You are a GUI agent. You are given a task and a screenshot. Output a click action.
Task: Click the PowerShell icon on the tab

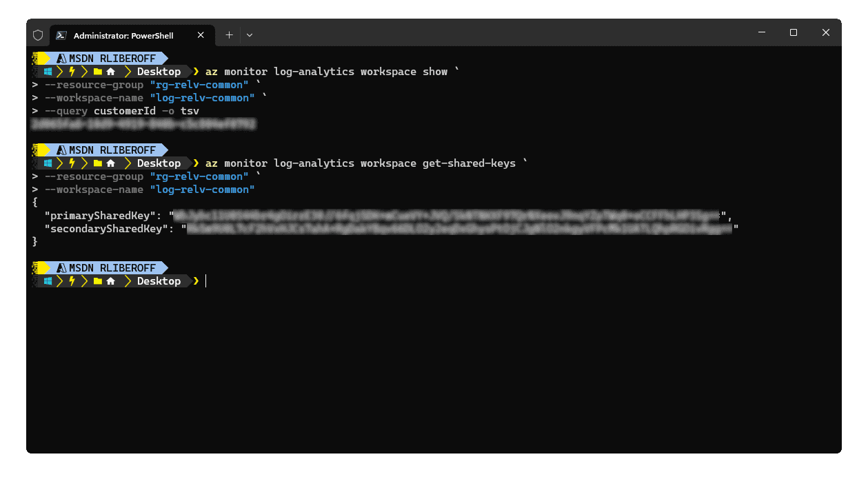click(61, 35)
